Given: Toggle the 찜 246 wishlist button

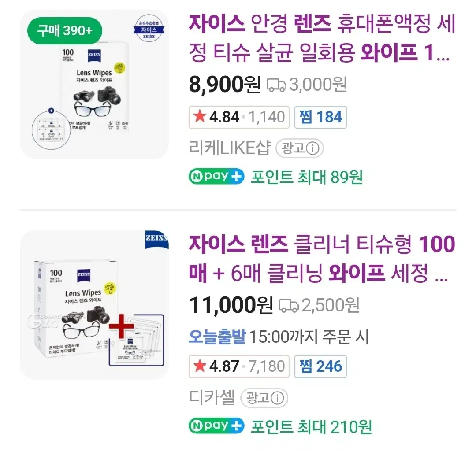Looking at the screenshot, I should pyautogui.click(x=320, y=366).
